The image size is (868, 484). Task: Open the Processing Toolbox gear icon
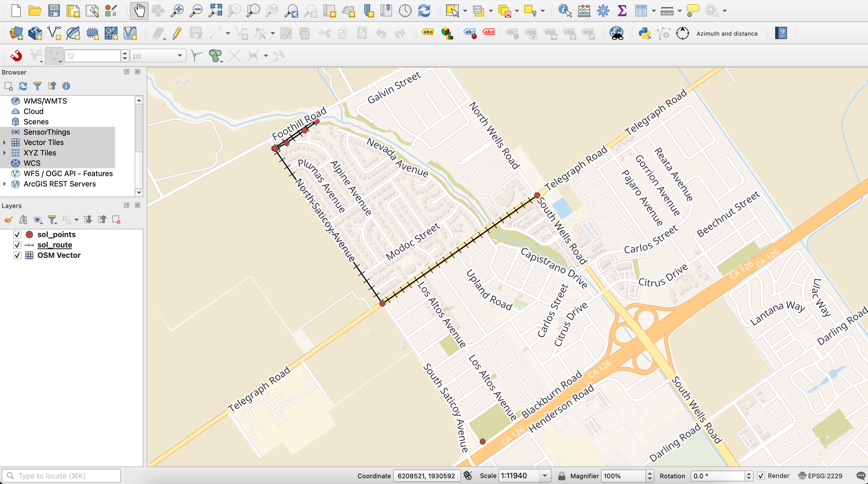pos(603,11)
